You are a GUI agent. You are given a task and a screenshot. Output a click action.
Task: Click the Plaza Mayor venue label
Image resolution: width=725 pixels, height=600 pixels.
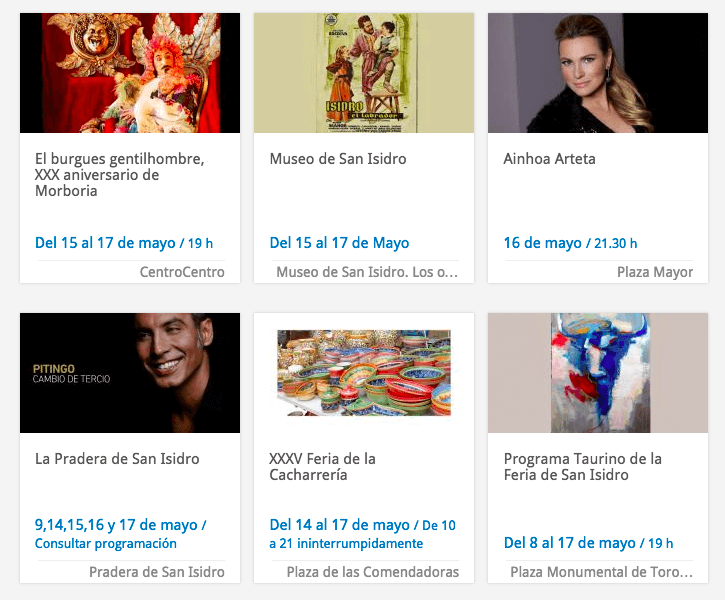click(655, 272)
